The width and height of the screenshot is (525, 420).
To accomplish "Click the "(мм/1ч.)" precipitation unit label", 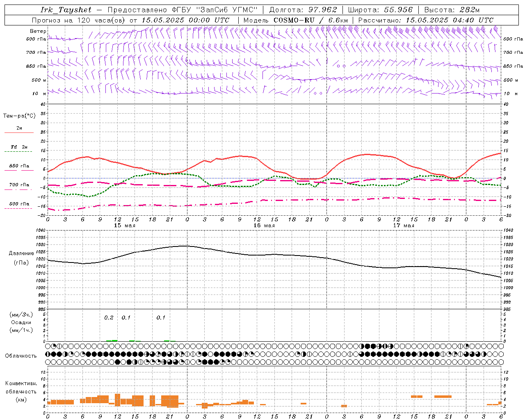I will coord(21,330).
